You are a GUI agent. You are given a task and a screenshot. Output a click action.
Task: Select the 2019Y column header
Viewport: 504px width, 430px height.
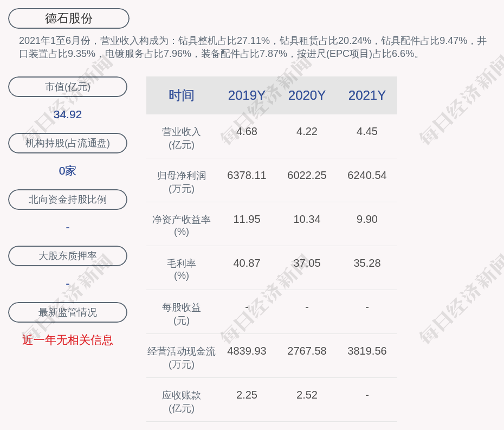247,95
